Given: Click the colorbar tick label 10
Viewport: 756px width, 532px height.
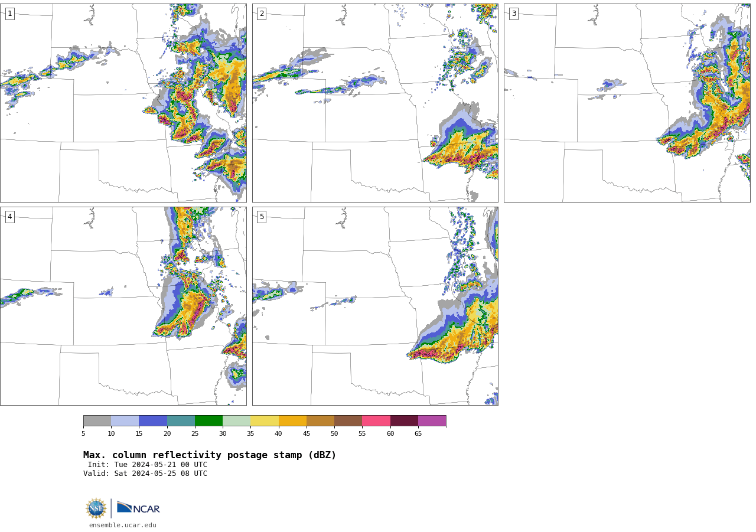Looking at the screenshot, I should (x=111, y=434).
